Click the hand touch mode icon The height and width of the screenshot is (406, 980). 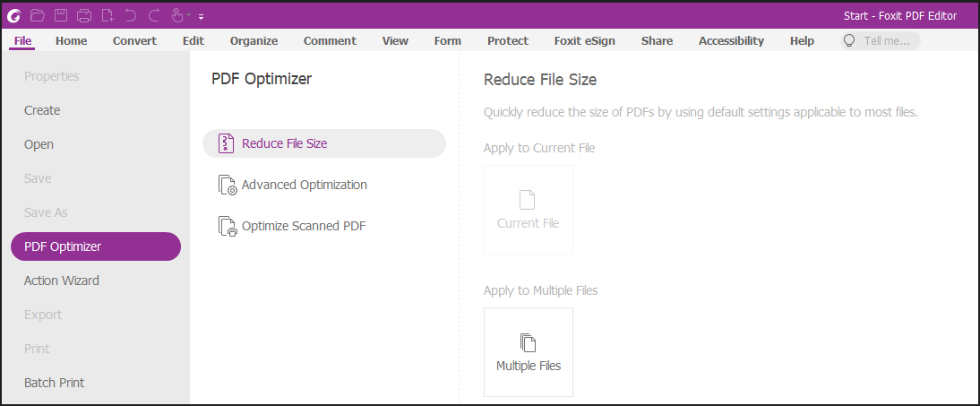click(x=177, y=15)
